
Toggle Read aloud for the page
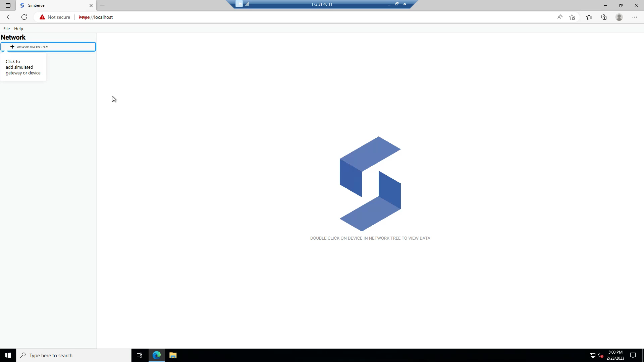pos(560,17)
